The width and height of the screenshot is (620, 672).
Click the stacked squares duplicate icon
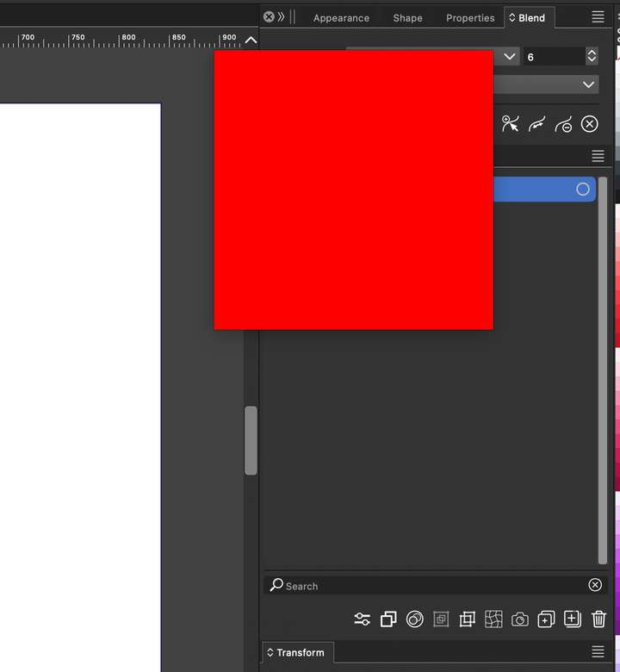tap(388, 619)
